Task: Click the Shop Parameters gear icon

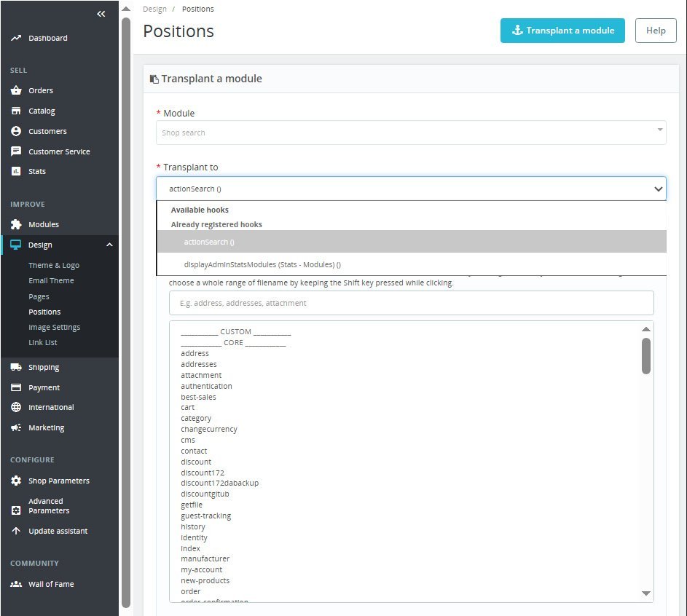Action: 16,481
